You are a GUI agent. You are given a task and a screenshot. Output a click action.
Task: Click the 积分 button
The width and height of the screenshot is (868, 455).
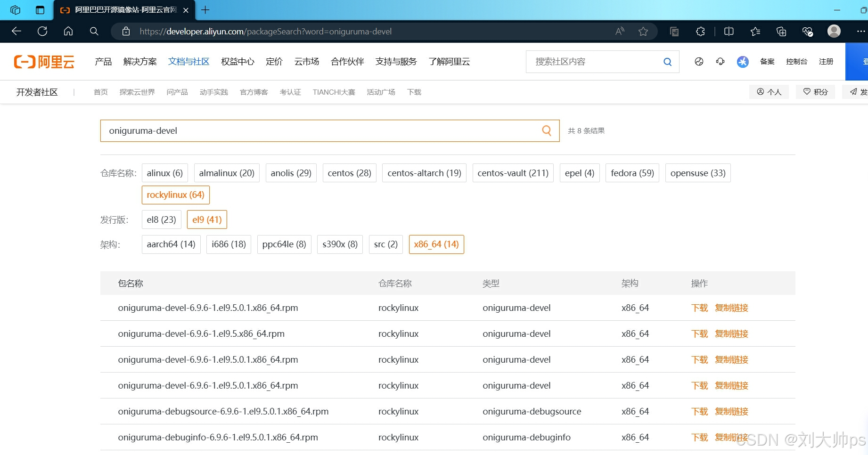(815, 92)
